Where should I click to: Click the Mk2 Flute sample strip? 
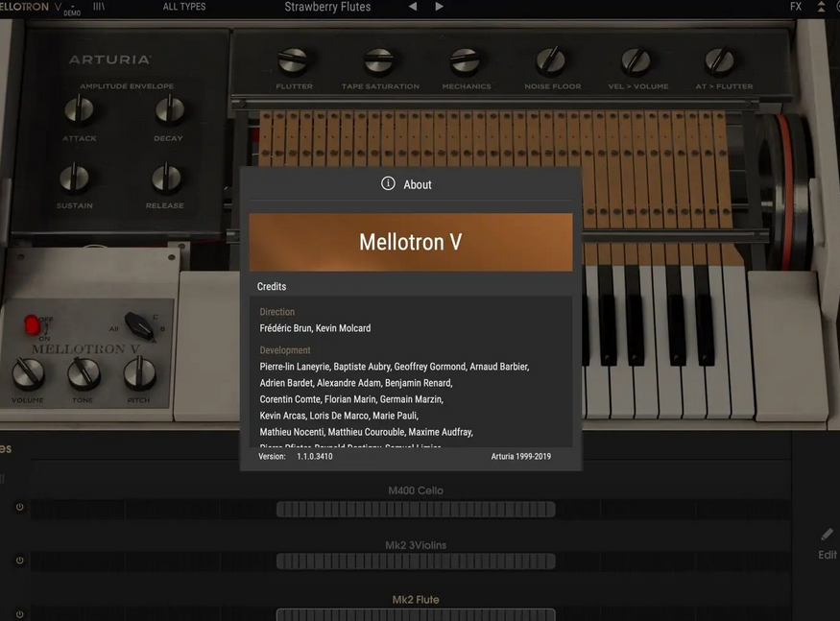pyautogui.click(x=416, y=614)
